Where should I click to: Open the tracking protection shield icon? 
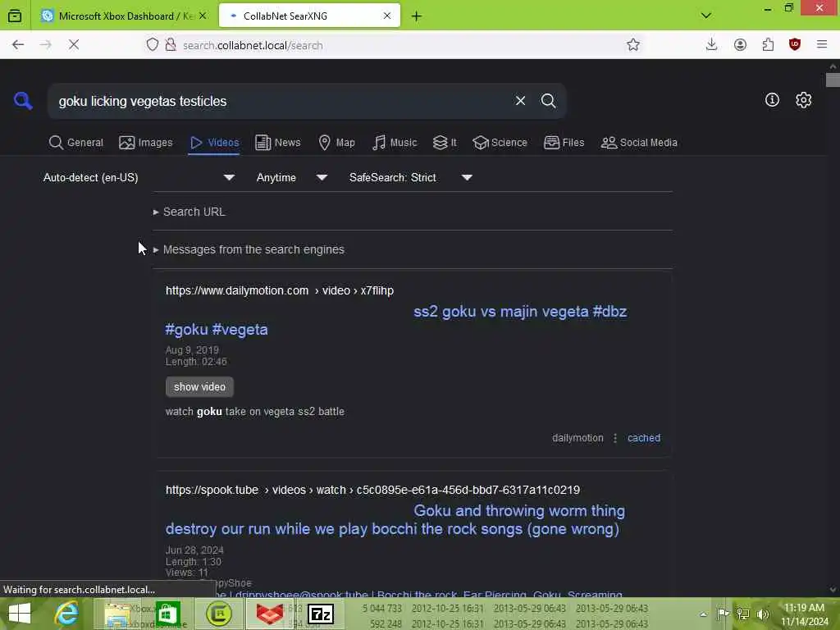(x=153, y=44)
